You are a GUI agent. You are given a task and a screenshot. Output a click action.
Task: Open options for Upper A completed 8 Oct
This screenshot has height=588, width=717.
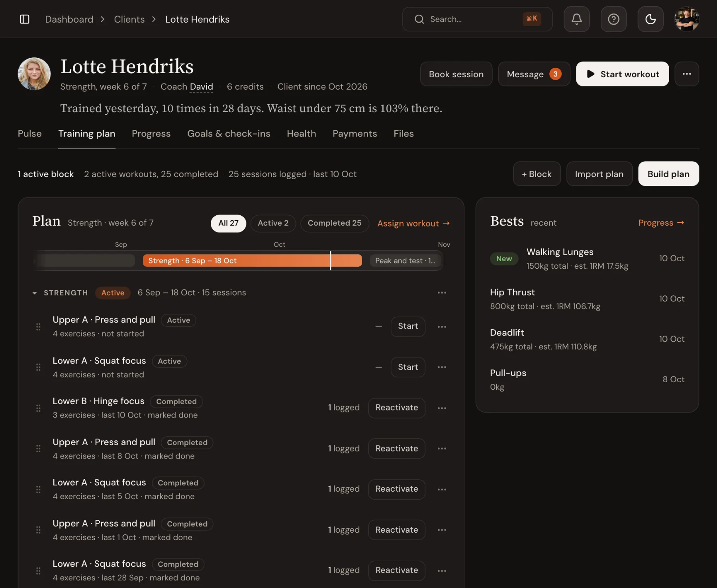(x=442, y=449)
